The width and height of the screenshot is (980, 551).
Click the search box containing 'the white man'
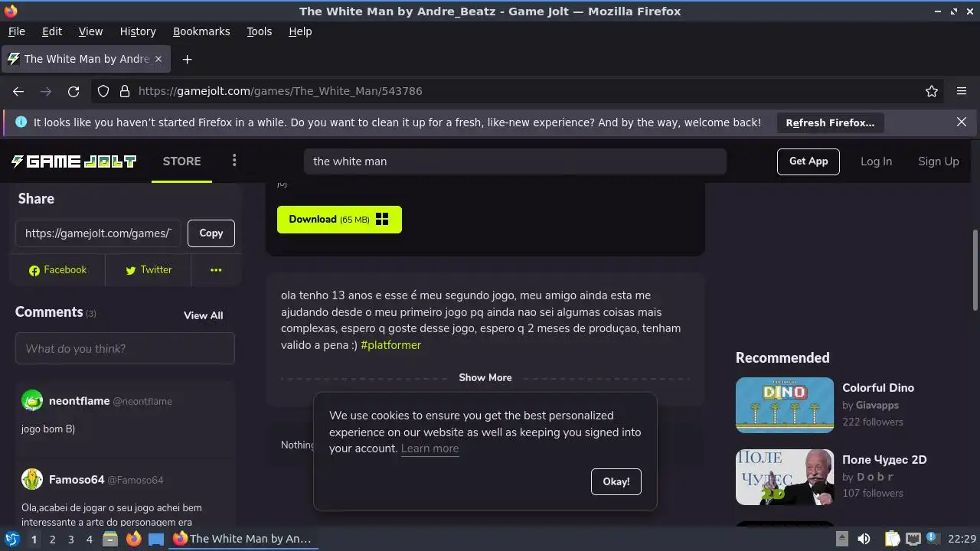point(515,161)
